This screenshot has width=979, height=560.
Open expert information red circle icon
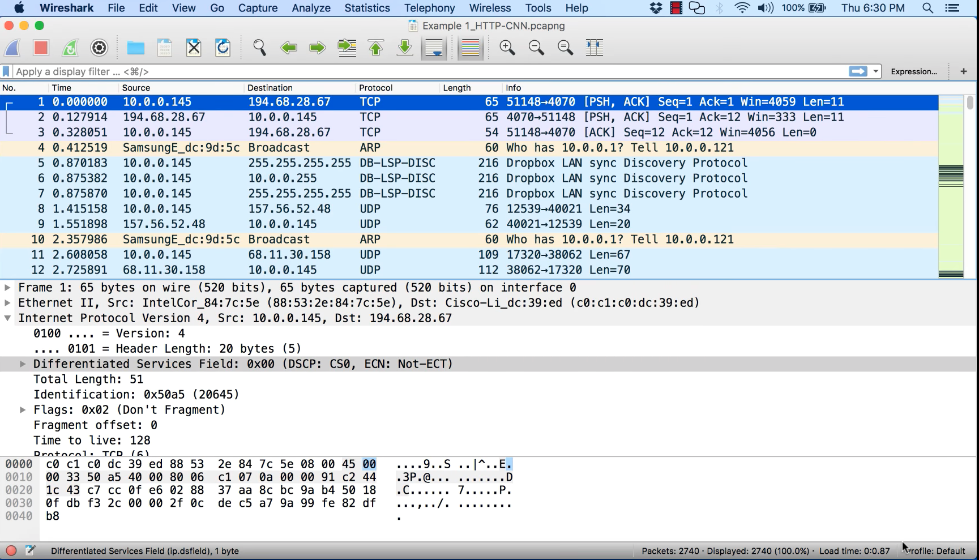[x=11, y=550]
